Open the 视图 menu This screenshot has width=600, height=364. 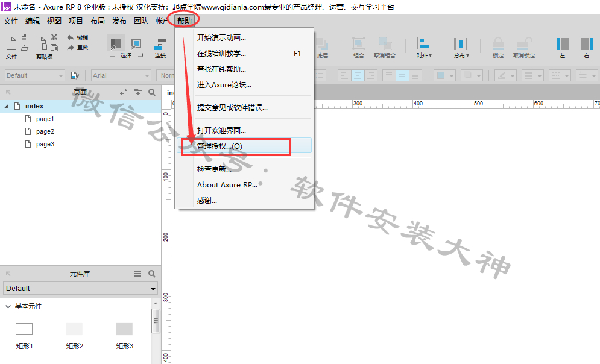54,20
